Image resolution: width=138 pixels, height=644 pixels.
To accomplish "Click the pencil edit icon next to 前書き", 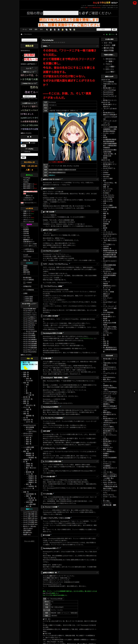I will 49,46.
